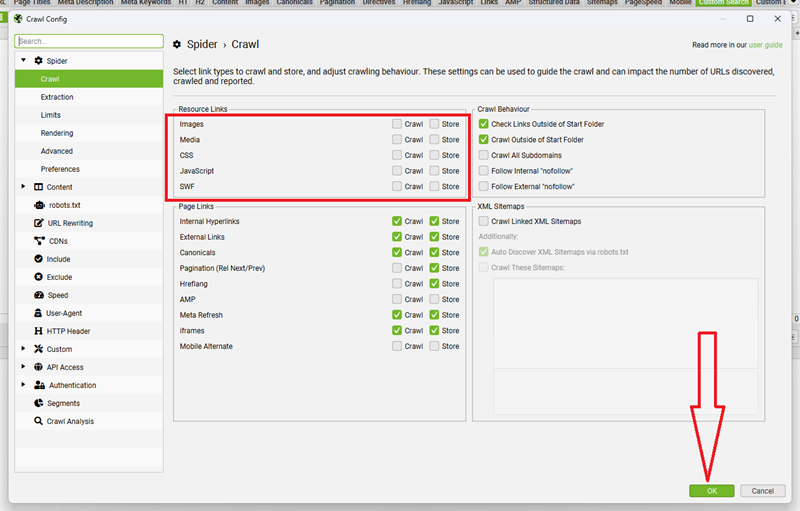Enable Store checkbox for Media
Screen dimensions: 800x511
[434, 139]
